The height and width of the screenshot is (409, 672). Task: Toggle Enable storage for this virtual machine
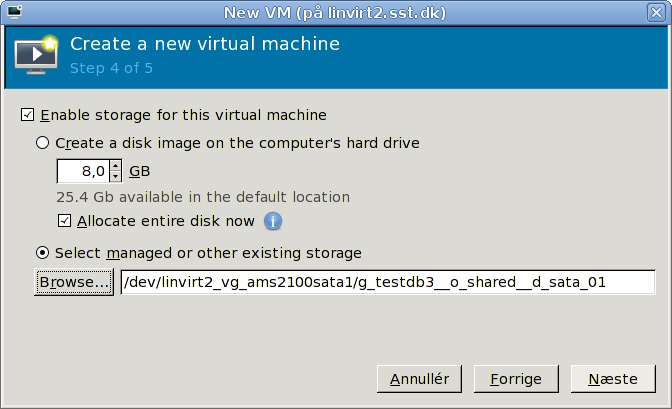coord(27,115)
